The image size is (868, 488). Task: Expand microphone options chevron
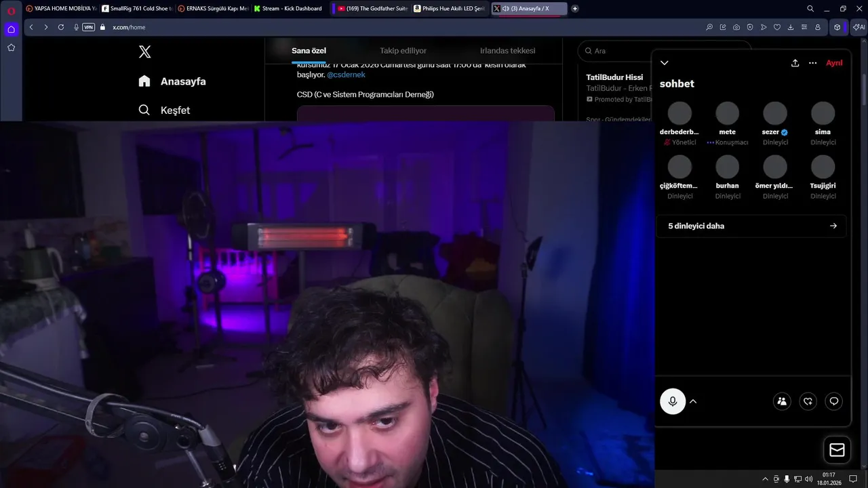[x=693, y=401]
